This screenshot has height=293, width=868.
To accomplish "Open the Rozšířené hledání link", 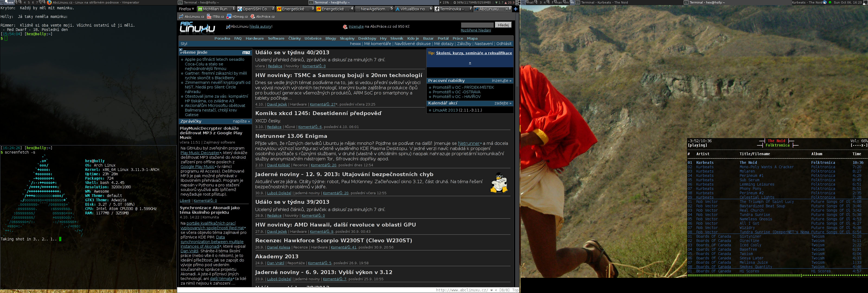I will pos(476,30).
